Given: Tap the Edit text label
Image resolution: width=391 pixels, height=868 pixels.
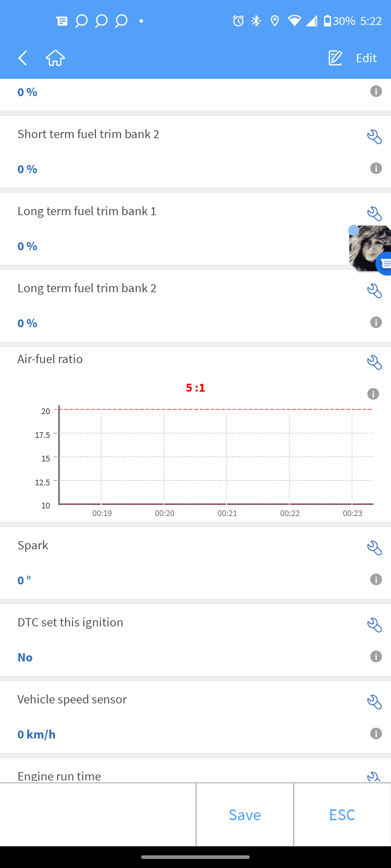Looking at the screenshot, I should coord(366,58).
